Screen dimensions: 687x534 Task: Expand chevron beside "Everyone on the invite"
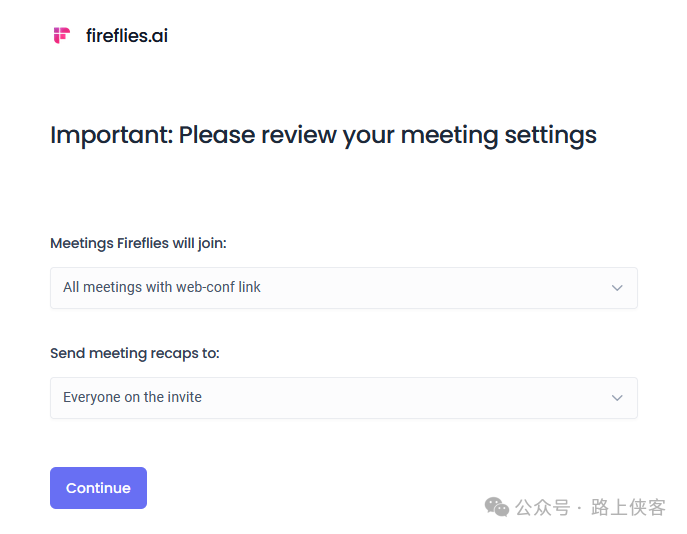tap(617, 398)
